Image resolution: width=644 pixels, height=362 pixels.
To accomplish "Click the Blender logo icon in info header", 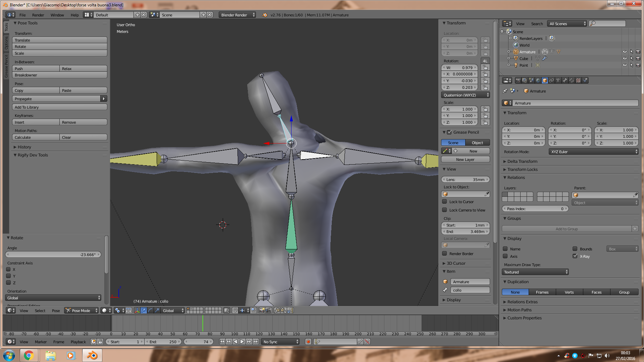I will (x=265, y=15).
